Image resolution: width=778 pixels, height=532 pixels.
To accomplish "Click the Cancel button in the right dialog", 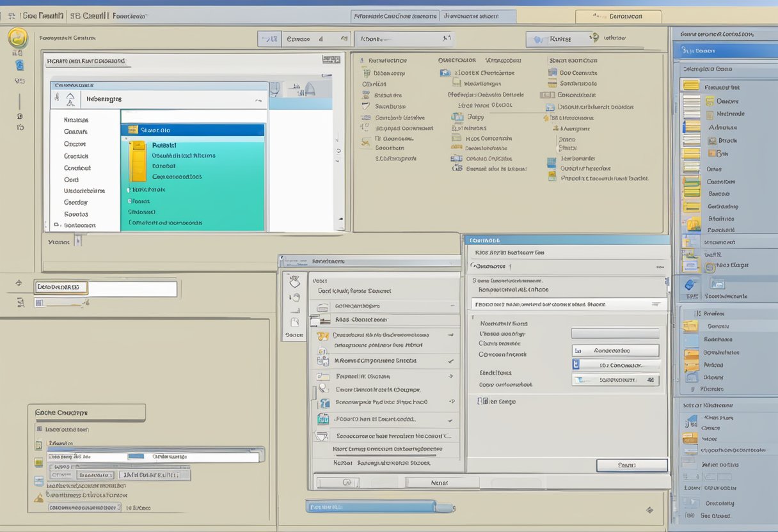I will click(x=631, y=465).
